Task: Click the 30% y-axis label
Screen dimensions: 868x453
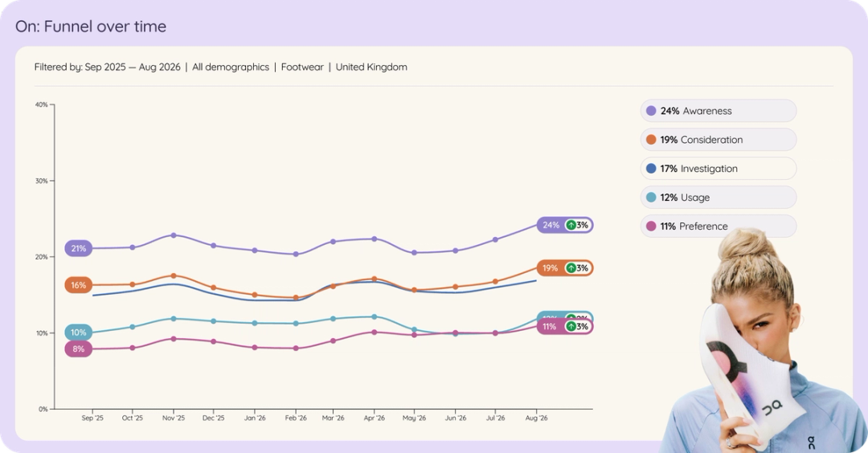Action: pos(42,181)
